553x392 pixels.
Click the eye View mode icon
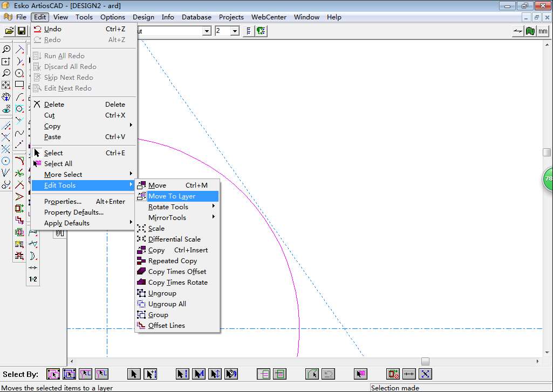coord(6,109)
